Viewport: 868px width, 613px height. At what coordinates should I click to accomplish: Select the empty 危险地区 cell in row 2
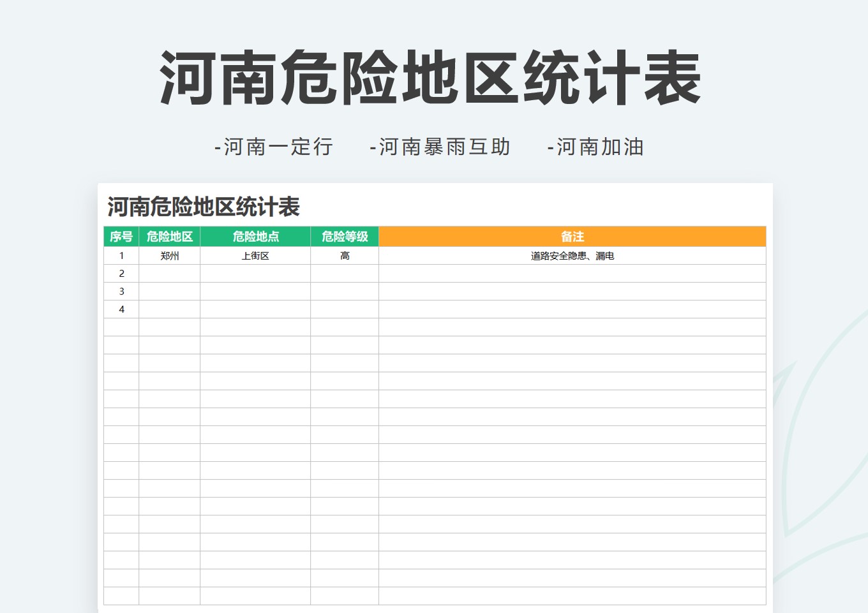point(169,273)
